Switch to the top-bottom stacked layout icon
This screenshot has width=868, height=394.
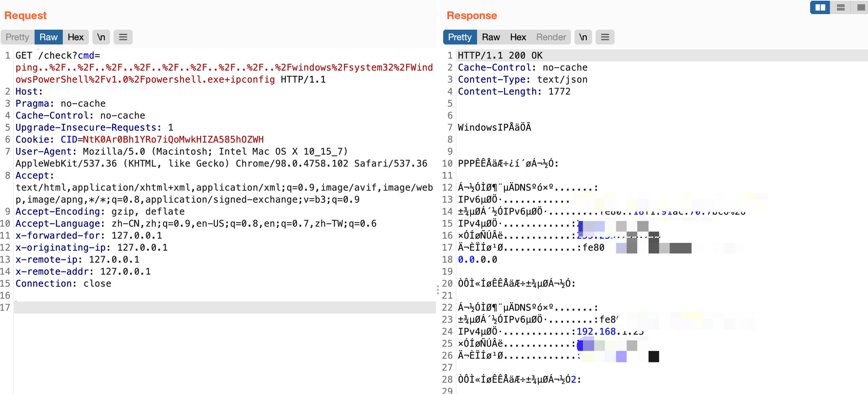click(x=841, y=7)
